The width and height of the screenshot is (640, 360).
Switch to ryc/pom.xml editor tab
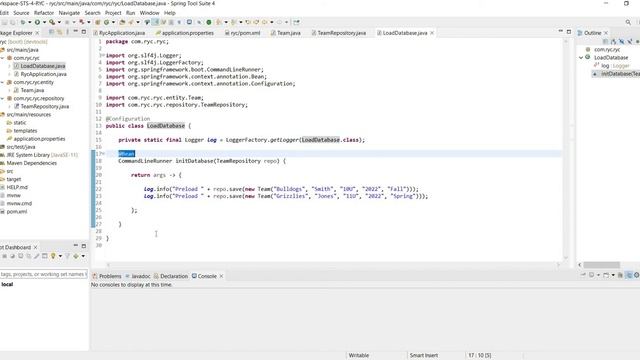coord(242,33)
